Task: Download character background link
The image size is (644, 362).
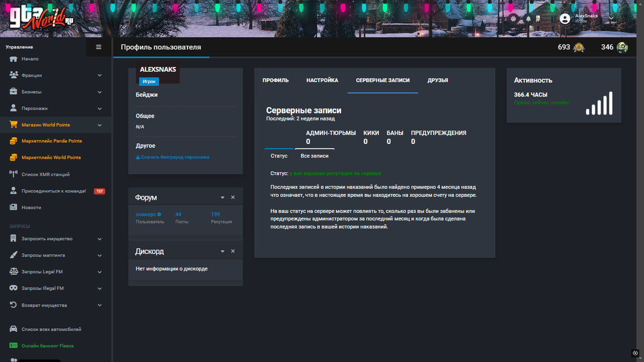Action: [173, 157]
